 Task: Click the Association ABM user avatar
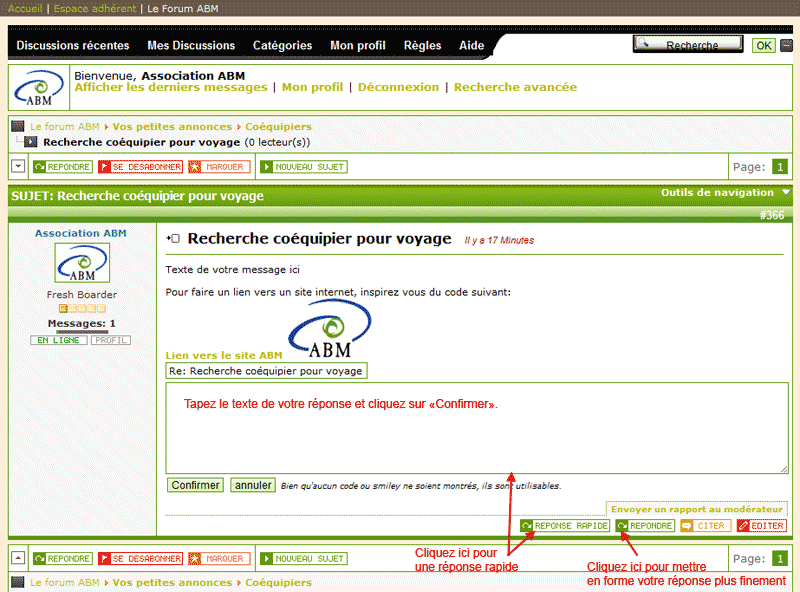coord(82,263)
